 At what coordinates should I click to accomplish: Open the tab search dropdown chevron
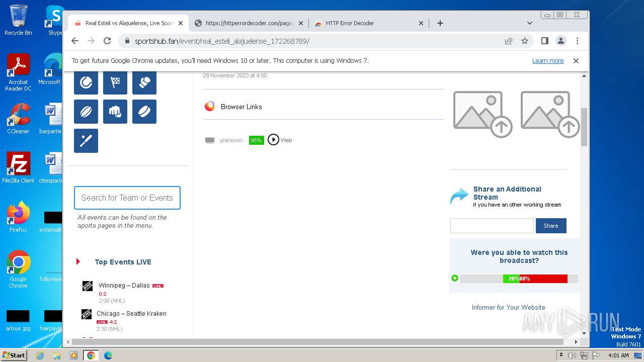[529, 23]
